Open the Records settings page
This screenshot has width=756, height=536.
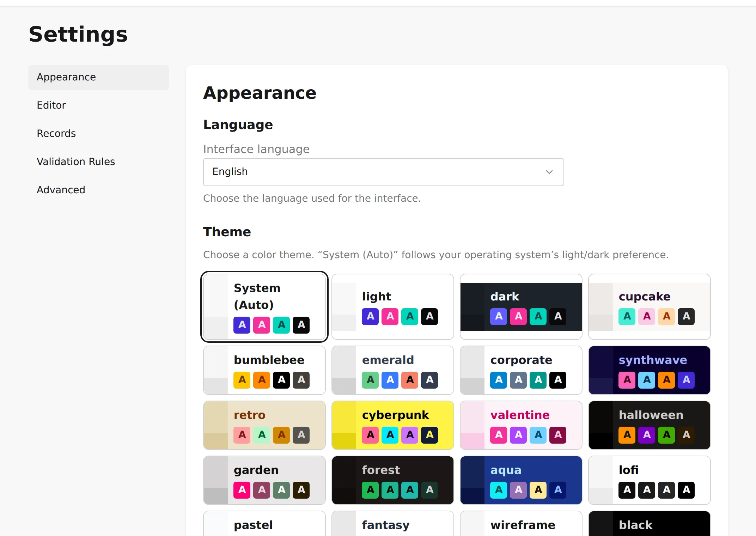(x=99, y=134)
